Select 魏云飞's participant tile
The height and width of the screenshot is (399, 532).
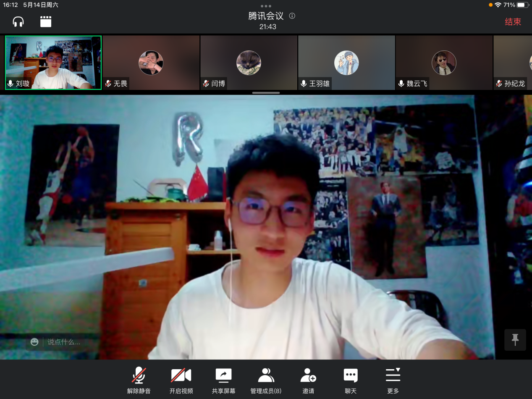coord(444,63)
